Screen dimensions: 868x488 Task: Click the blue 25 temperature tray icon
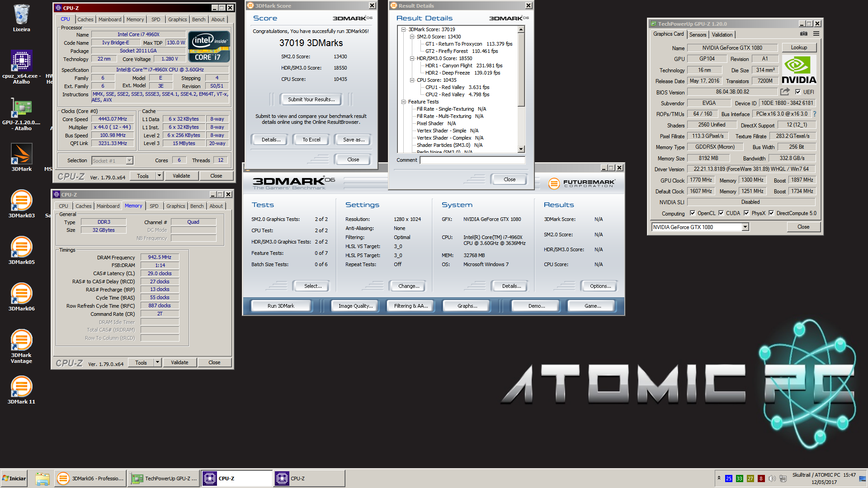pos(729,479)
